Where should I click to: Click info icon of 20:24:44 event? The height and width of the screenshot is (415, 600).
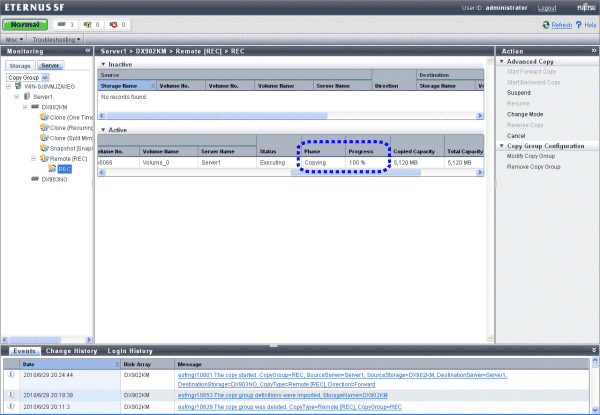pos(11,374)
